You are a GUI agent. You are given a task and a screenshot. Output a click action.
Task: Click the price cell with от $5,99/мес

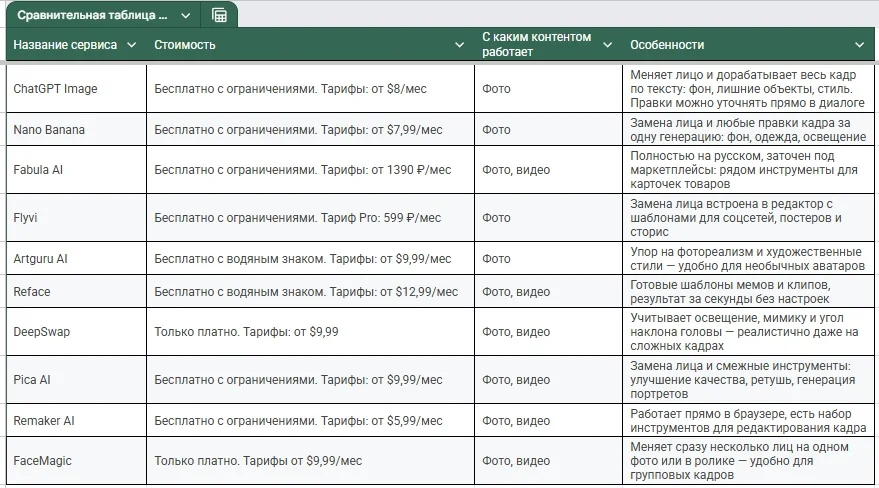point(311,421)
